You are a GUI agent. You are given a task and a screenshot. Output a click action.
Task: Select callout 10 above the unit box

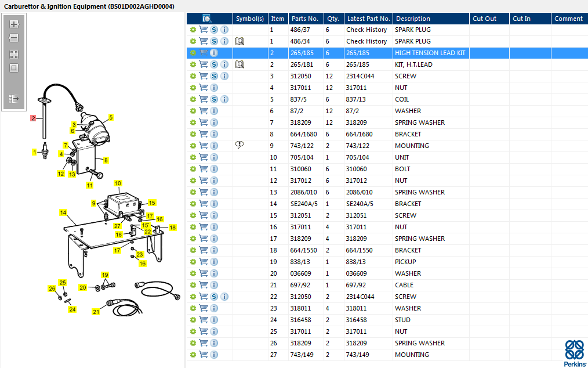pyautogui.click(x=118, y=183)
